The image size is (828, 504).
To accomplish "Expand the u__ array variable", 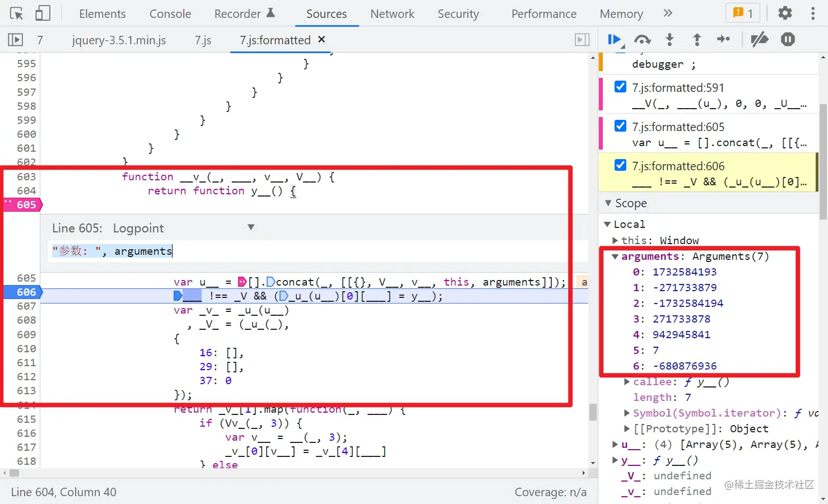I will pos(615,444).
